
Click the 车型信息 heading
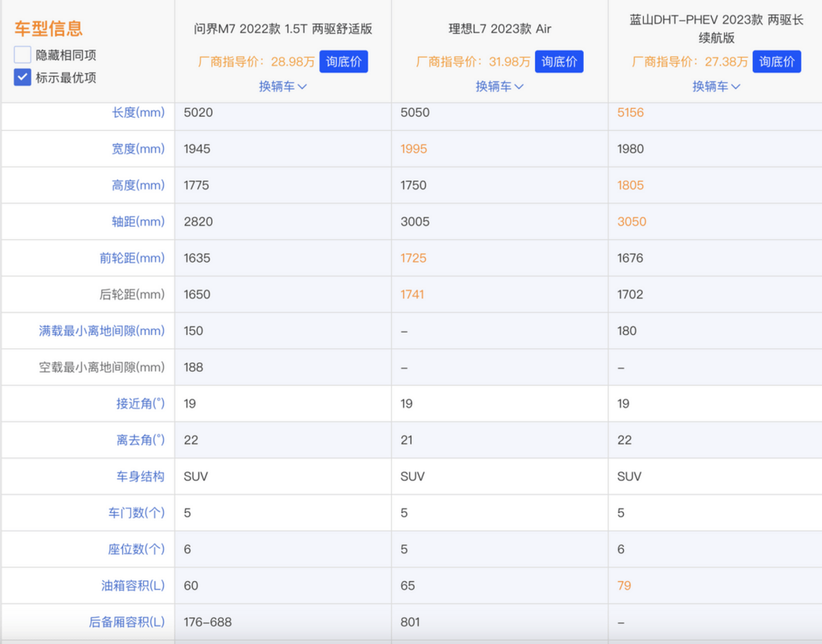(48, 28)
